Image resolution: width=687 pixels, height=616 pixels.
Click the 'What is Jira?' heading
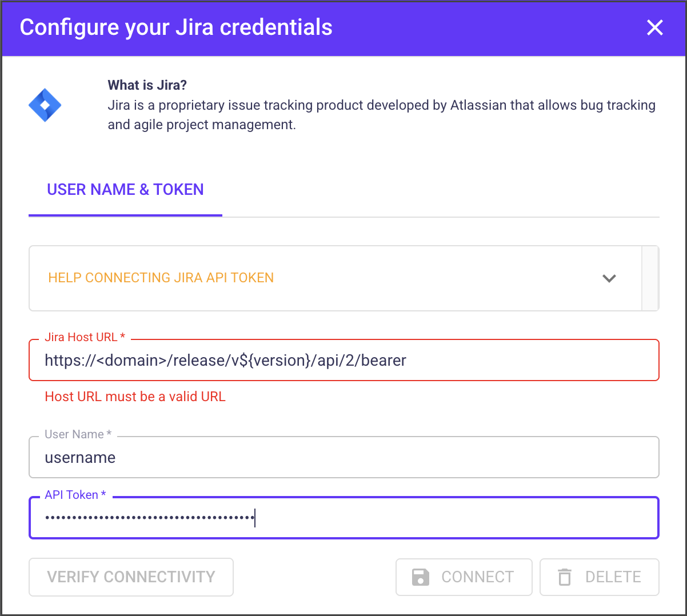(x=147, y=85)
